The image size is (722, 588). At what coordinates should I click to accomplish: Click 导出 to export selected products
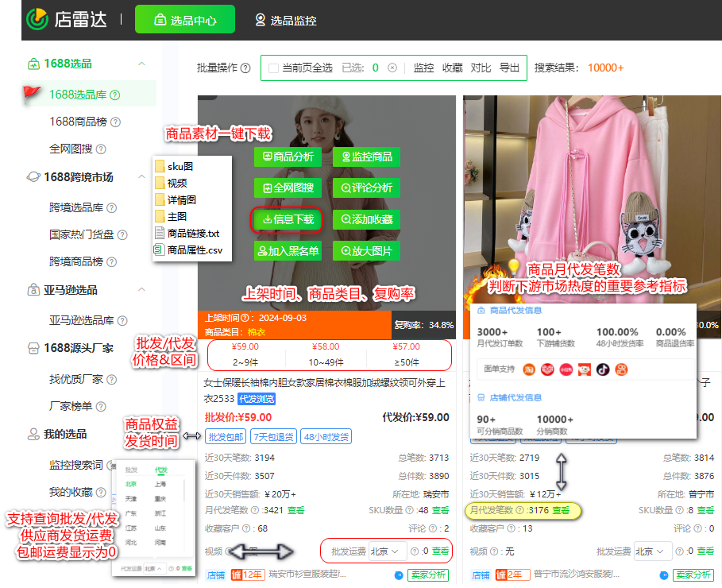click(x=508, y=68)
